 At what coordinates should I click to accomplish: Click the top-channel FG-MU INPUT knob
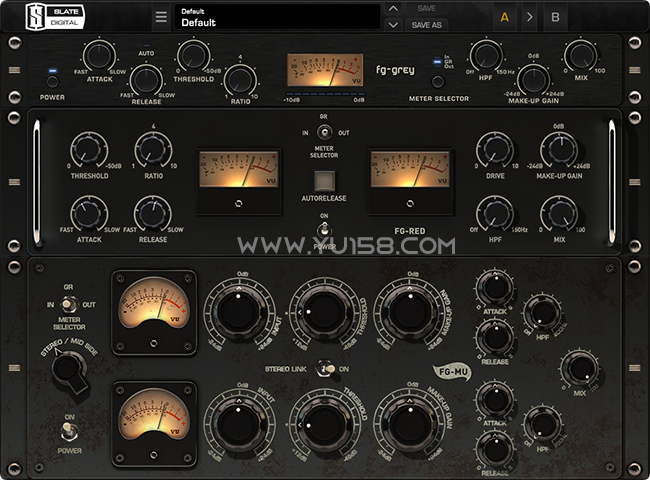[x=239, y=311]
